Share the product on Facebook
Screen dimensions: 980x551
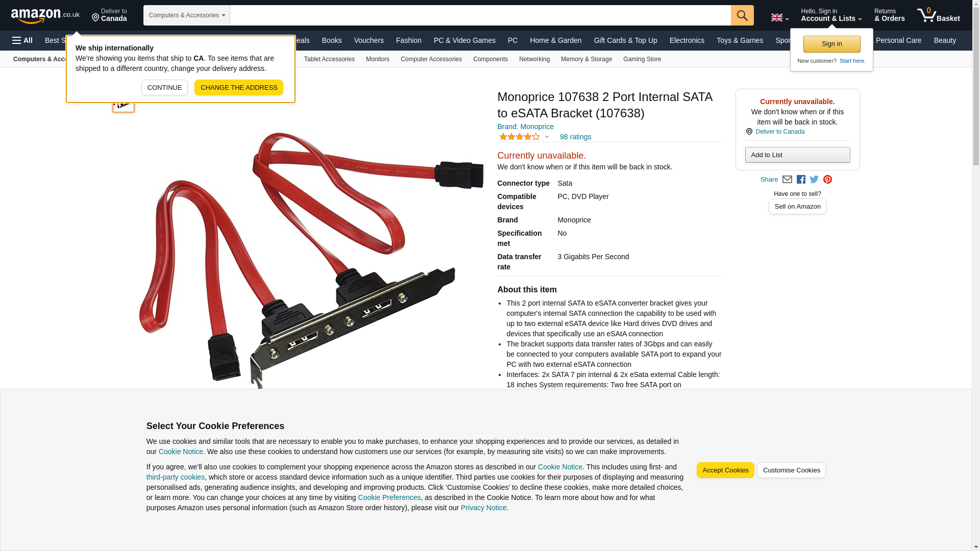tap(801, 180)
